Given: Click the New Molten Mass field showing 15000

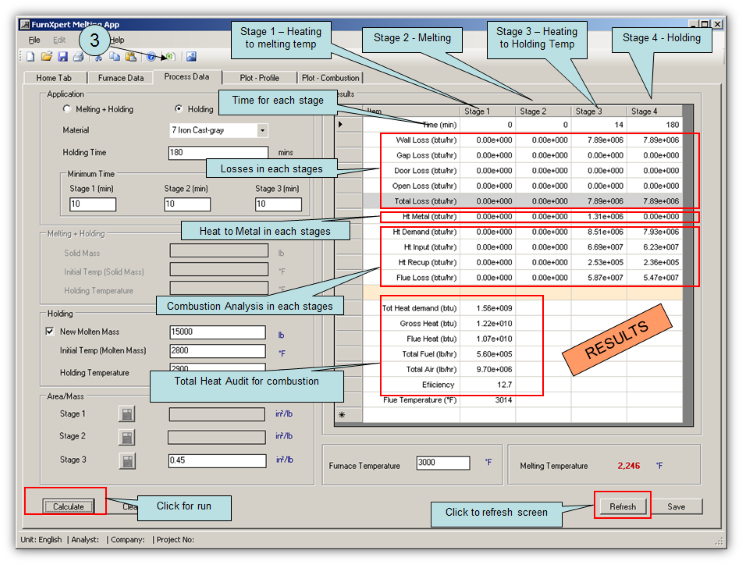Looking at the screenshot, I should 217,332.
